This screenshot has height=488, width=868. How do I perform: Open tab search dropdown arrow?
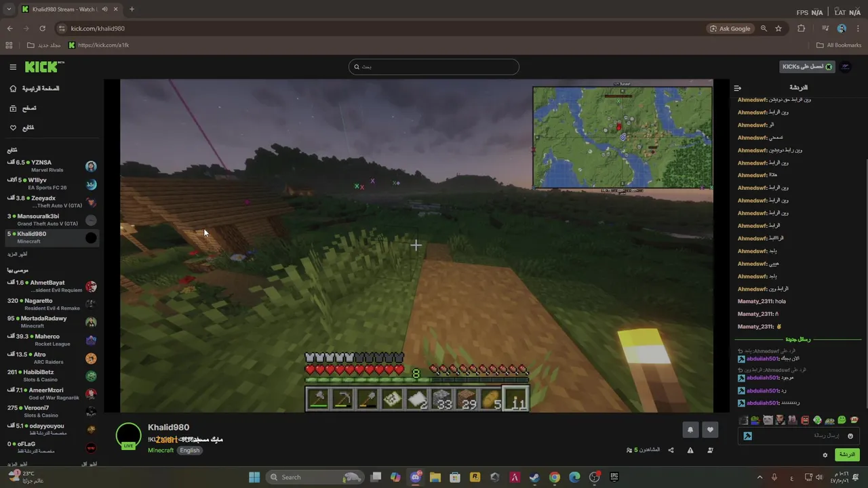tap(9, 9)
